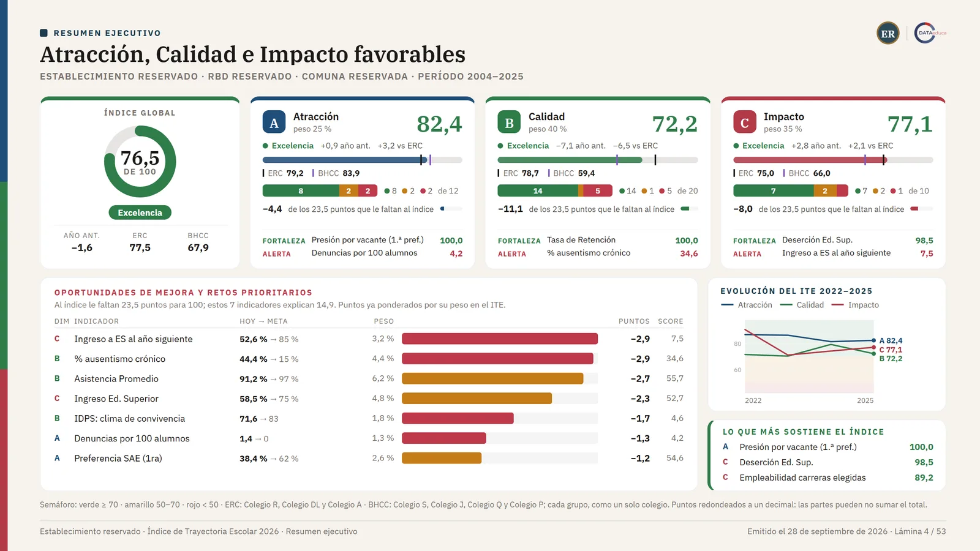Click the BHCC value 67,9 in global index
This screenshot has width=980, height=551.
(x=198, y=247)
